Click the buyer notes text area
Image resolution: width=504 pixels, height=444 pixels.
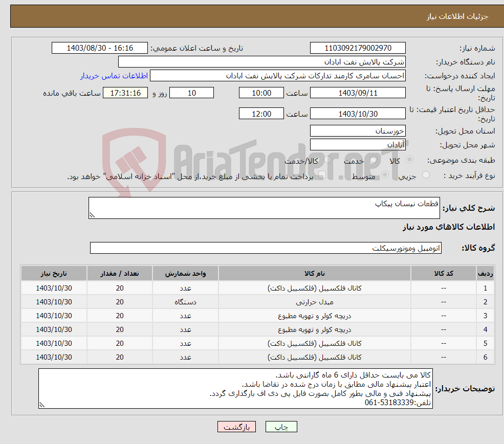click(x=235, y=388)
